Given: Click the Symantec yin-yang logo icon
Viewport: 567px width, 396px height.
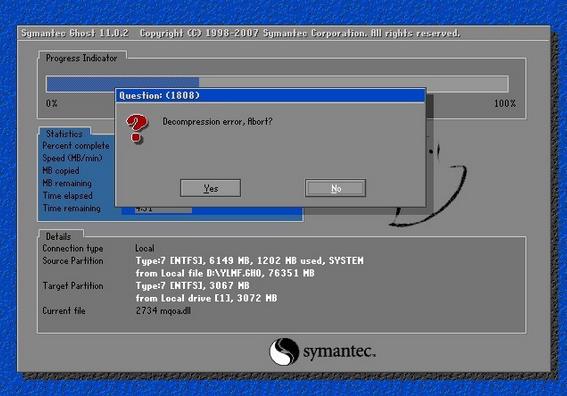Looking at the screenshot, I should point(284,352).
